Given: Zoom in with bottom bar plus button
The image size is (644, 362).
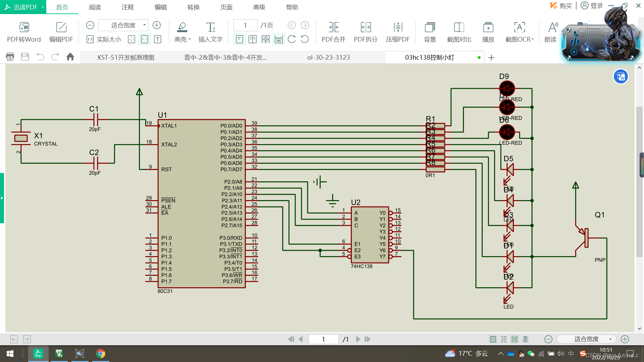Looking at the screenshot, I should coord(625,339).
